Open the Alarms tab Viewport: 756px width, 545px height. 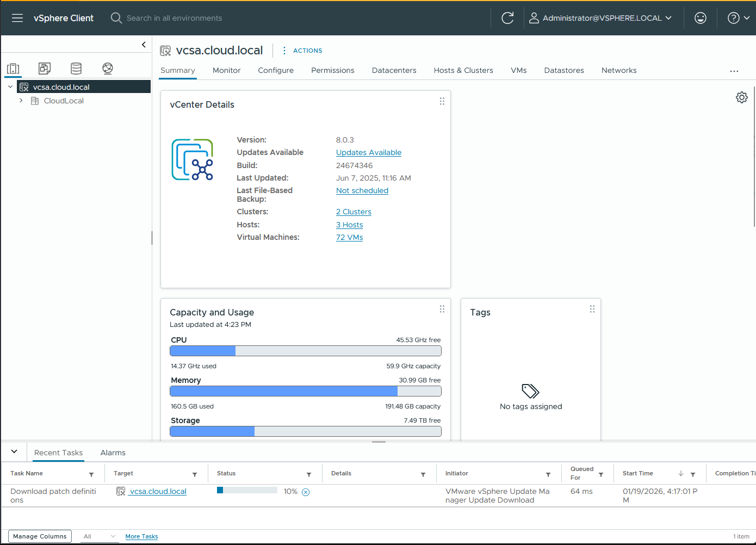(x=113, y=453)
